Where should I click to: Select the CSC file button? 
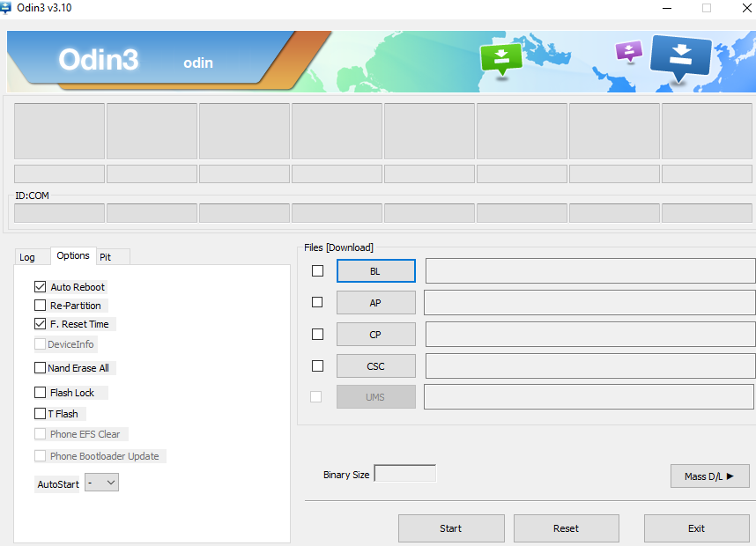[x=375, y=366]
